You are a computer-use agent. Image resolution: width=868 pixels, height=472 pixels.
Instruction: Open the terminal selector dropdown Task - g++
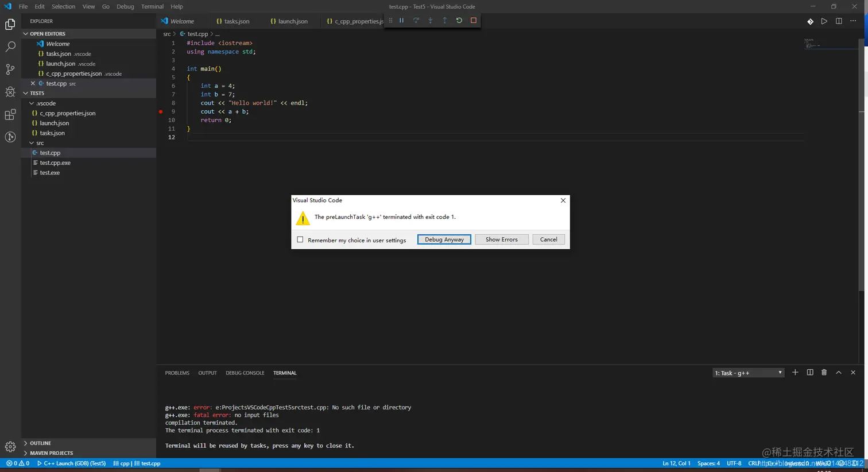749,373
